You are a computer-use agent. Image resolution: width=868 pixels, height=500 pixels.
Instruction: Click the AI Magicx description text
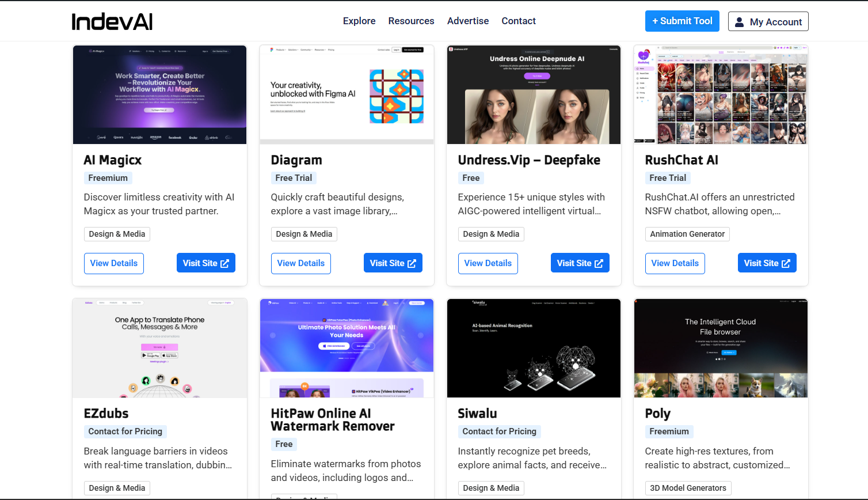pyautogui.click(x=159, y=204)
